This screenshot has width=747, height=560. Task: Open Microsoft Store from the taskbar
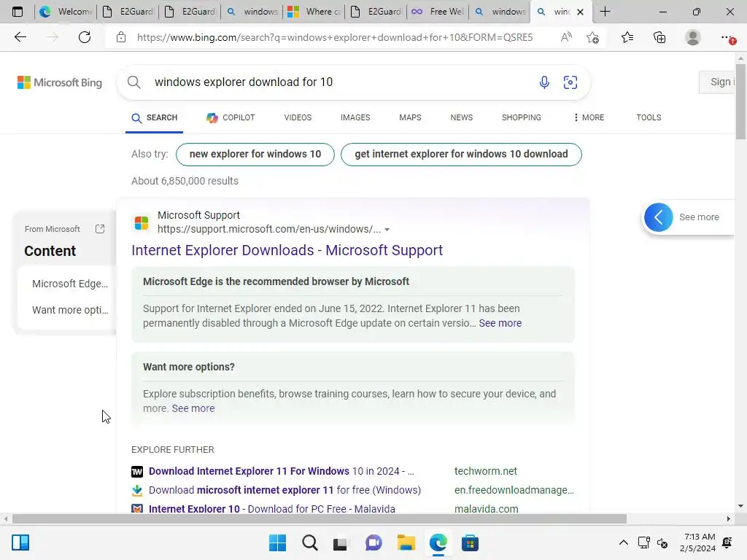pos(470,542)
